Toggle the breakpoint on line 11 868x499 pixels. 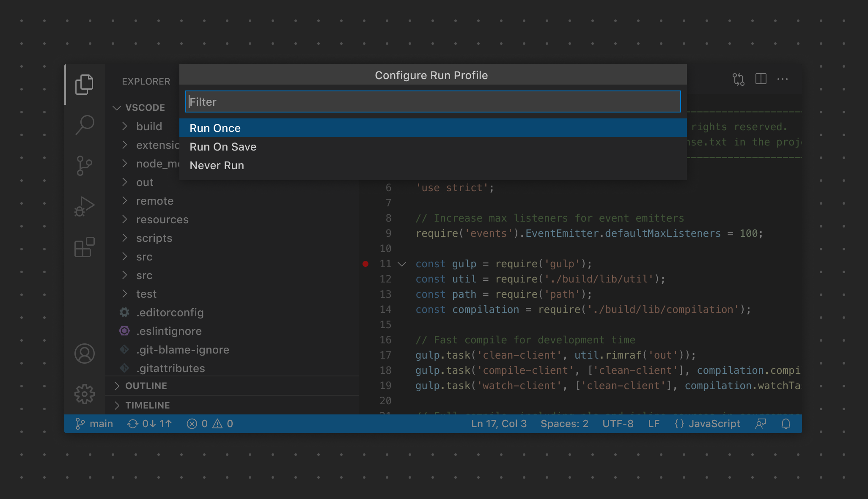pyautogui.click(x=365, y=264)
